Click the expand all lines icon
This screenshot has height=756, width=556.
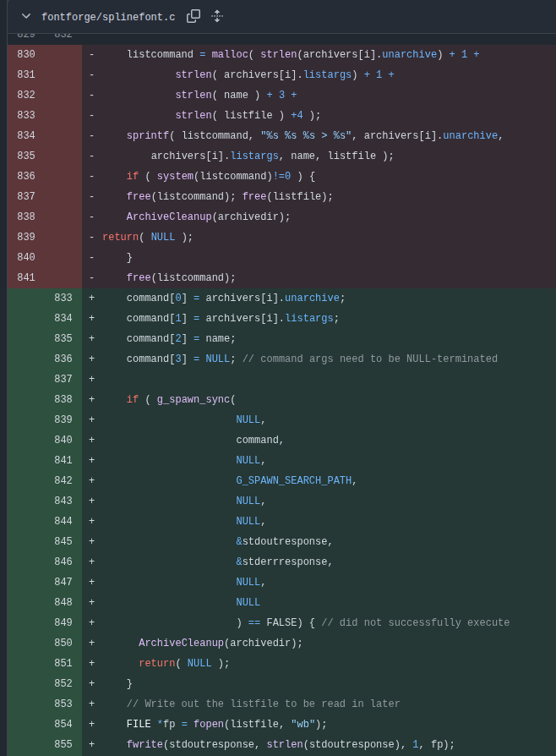click(217, 16)
